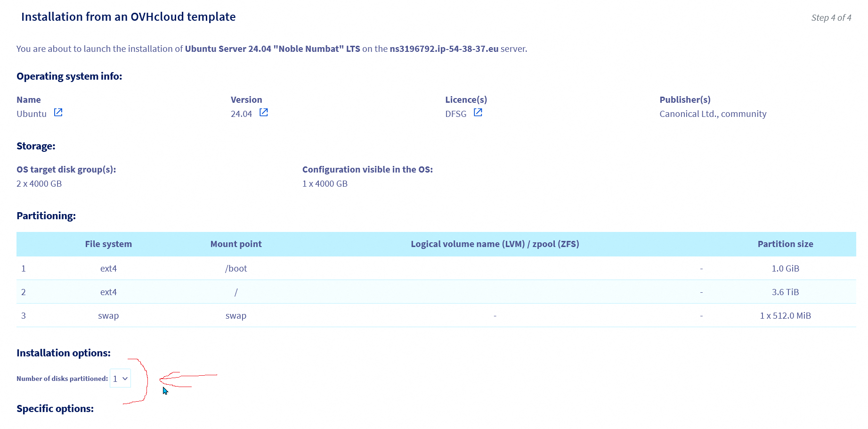Click the 1 x 4000 GB configuration value

click(x=325, y=184)
